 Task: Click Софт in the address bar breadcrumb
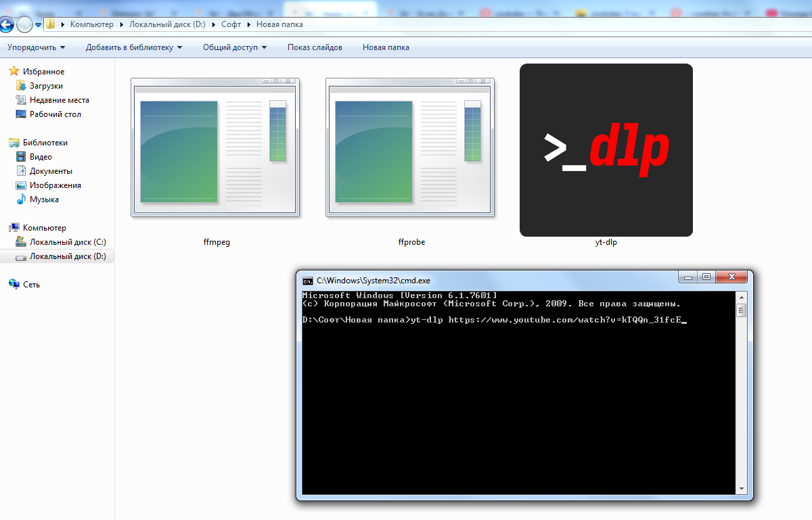click(233, 24)
